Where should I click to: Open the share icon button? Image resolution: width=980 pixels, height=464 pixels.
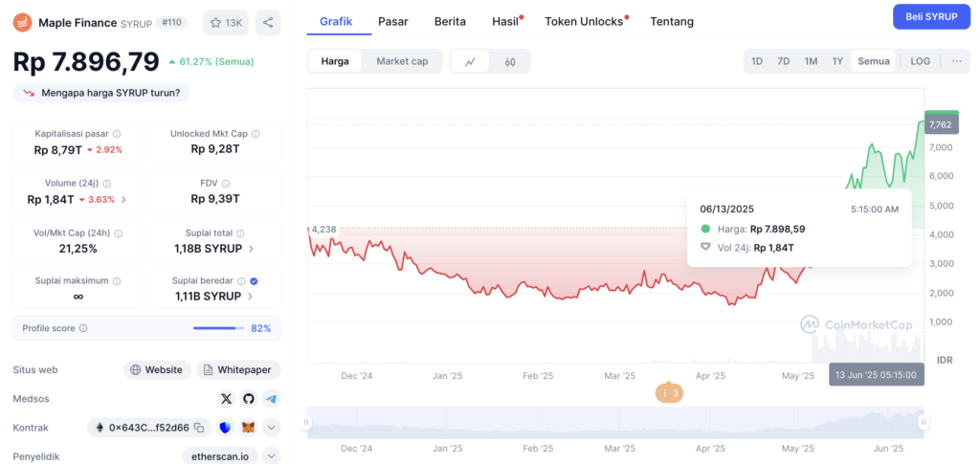tap(268, 22)
